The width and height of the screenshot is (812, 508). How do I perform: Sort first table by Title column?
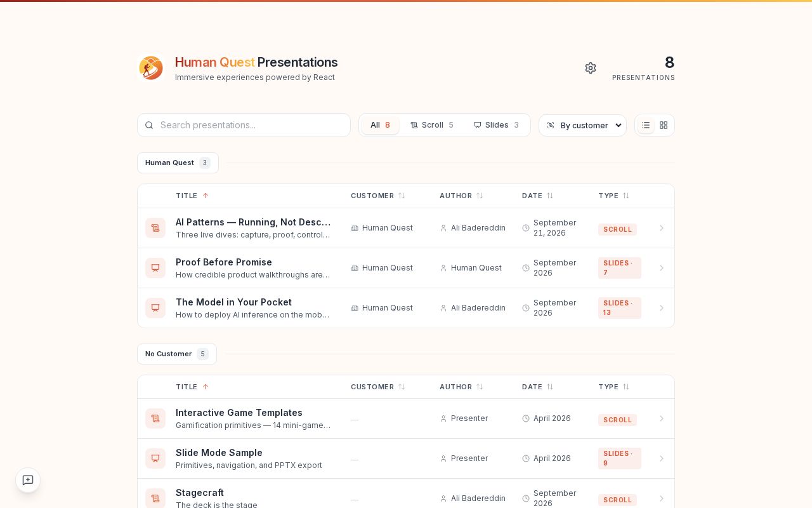click(192, 196)
